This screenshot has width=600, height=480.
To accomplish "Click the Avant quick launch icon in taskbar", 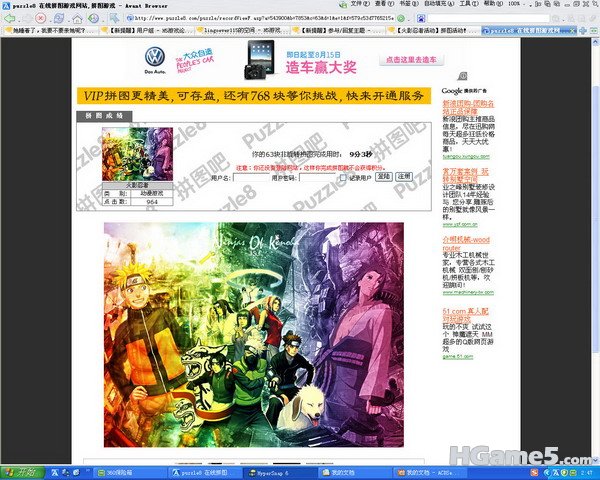I will [x=55, y=473].
